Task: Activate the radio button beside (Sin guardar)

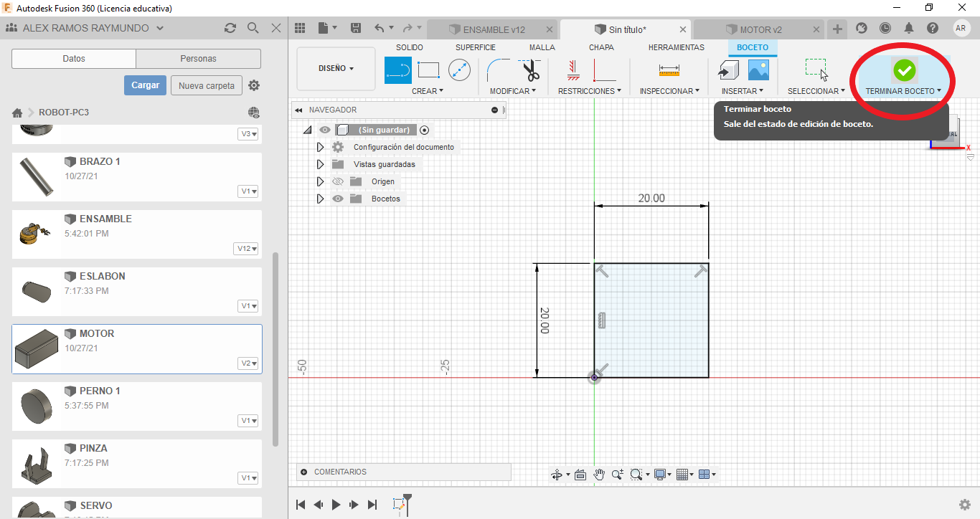Action: [x=425, y=130]
